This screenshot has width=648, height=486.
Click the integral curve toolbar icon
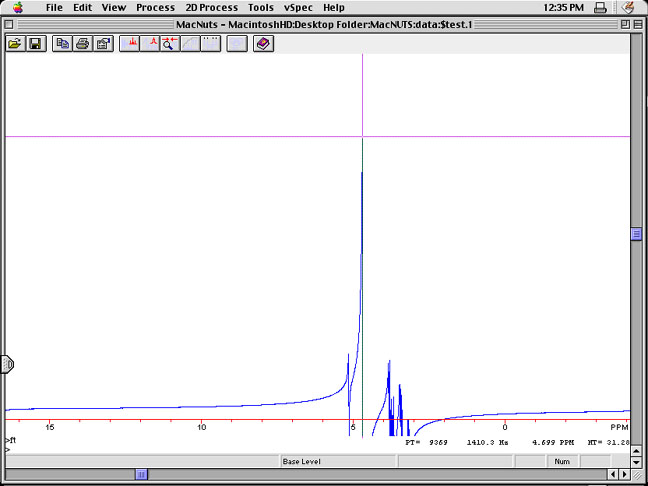click(x=190, y=44)
